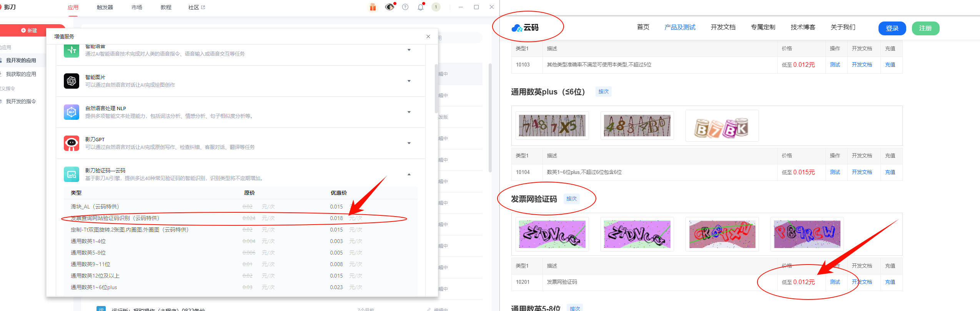Click the 通用数英9~11位 row
Image resolution: width=980 pixels, height=311 pixels.
tap(240, 265)
